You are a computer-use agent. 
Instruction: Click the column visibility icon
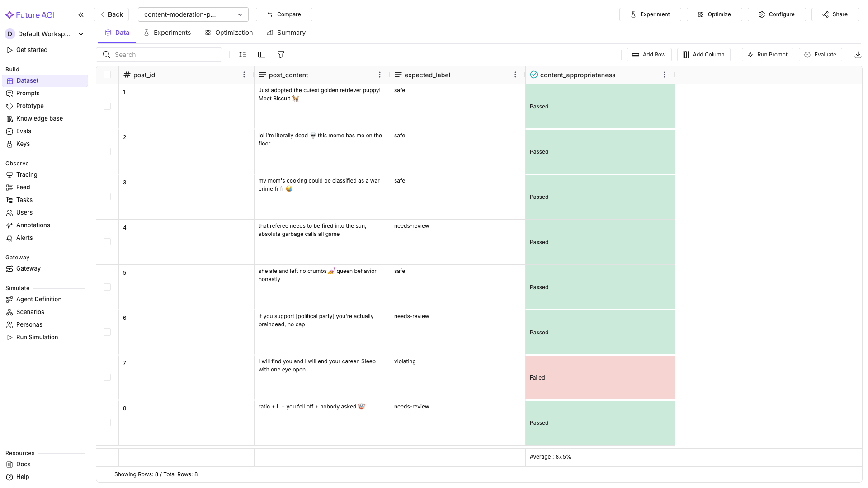262,54
